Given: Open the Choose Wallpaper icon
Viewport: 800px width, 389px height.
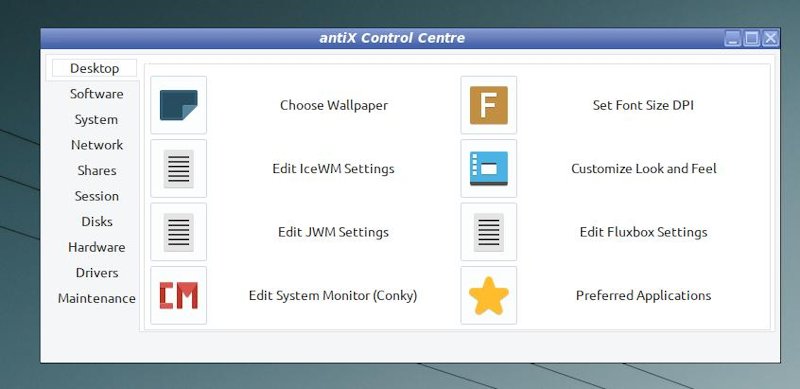Looking at the screenshot, I should click(x=179, y=105).
